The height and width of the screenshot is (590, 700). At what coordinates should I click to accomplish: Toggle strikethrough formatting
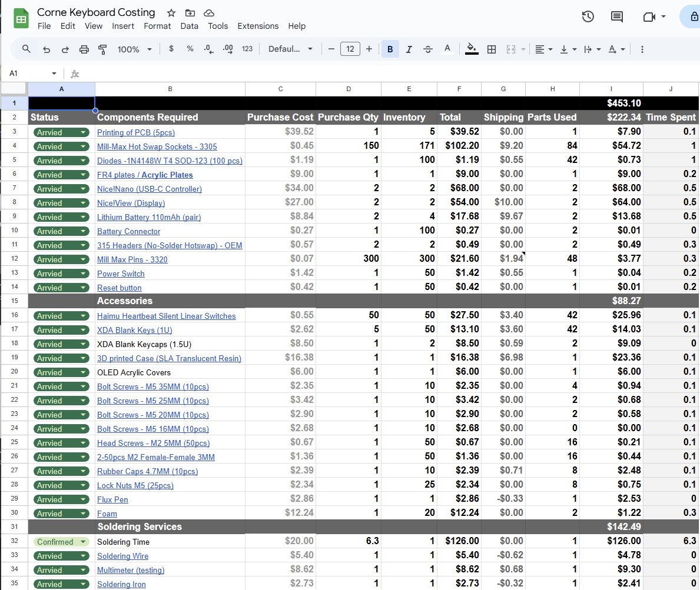428,49
